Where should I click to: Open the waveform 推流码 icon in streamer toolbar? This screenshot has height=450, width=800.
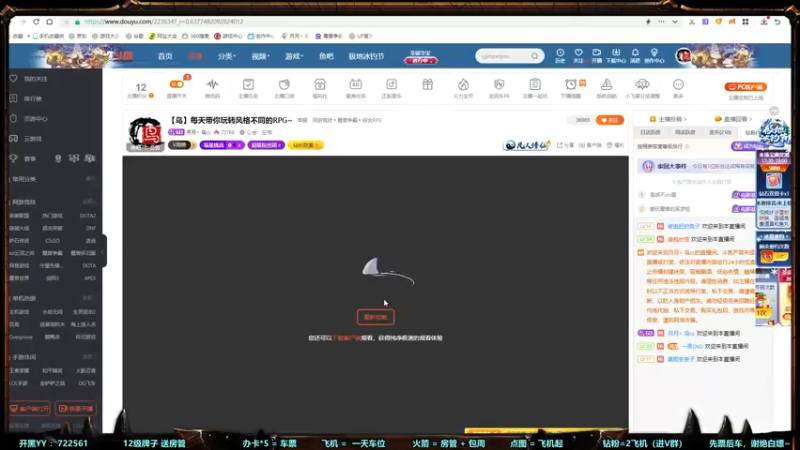pos(212,88)
